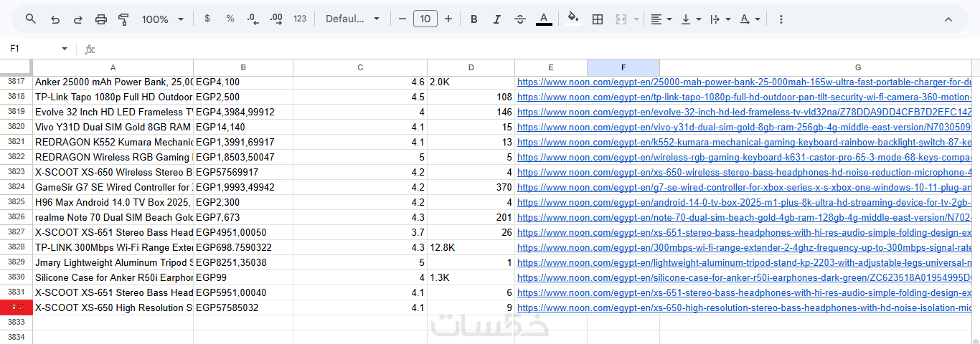This screenshot has height=344, width=980.
Task: Select the realme Note 70 cell
Action: pyautogui.click(x=113, y=217)
